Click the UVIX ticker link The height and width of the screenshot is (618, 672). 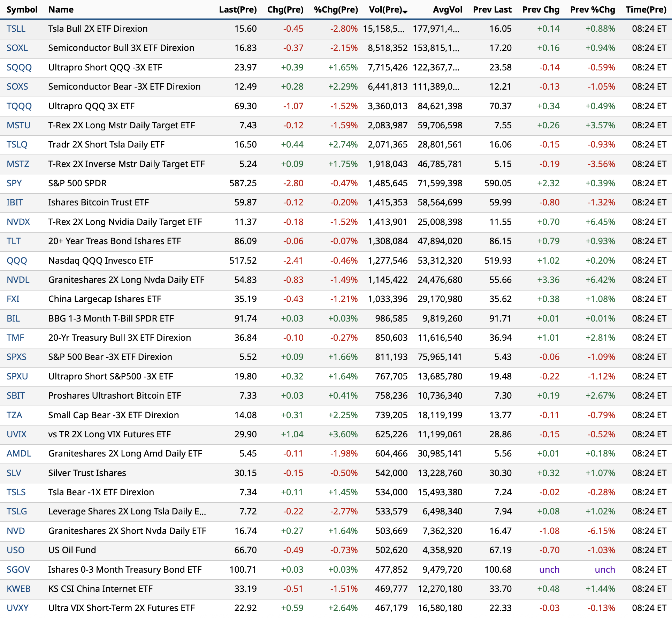[x=17, y=434]
